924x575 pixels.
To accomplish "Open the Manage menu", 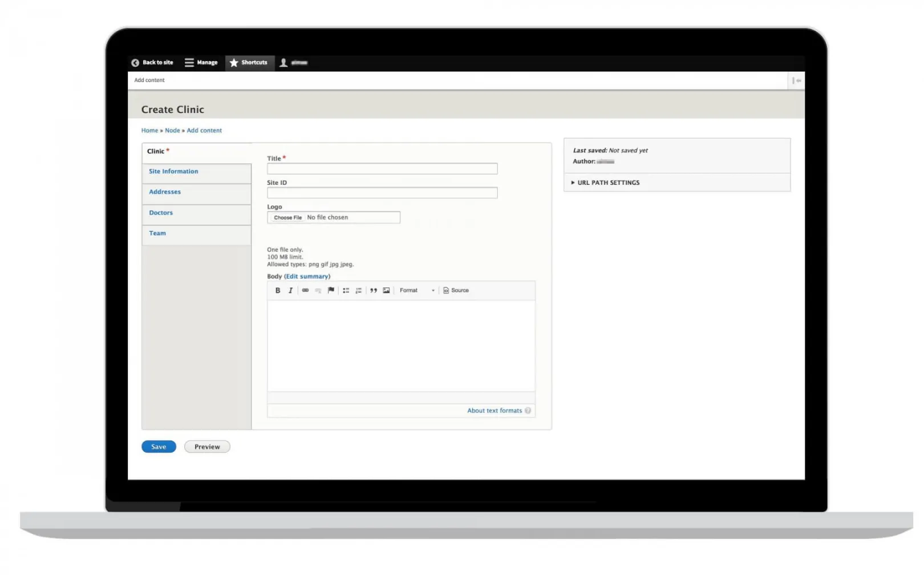I will tap(201, 63).
